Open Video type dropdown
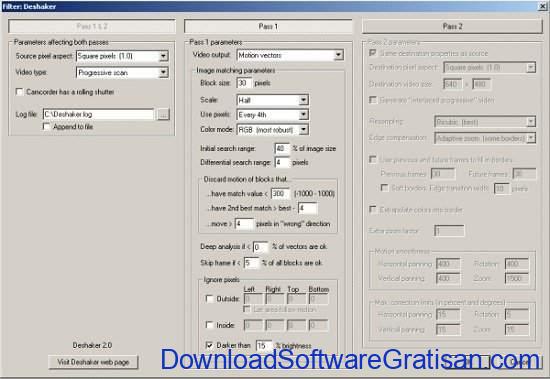550x379 pixels. pyautogui.click(x=122, y=73)
